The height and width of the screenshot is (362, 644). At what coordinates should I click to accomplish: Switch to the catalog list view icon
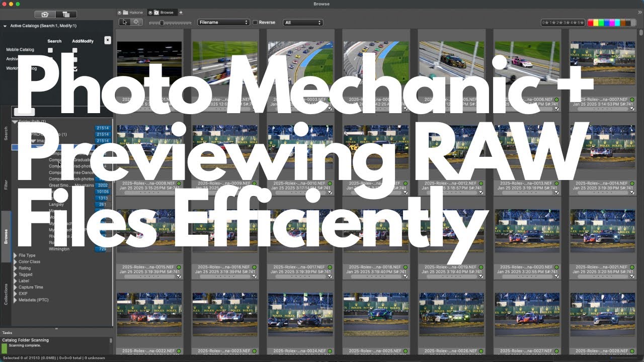[66, 15]
